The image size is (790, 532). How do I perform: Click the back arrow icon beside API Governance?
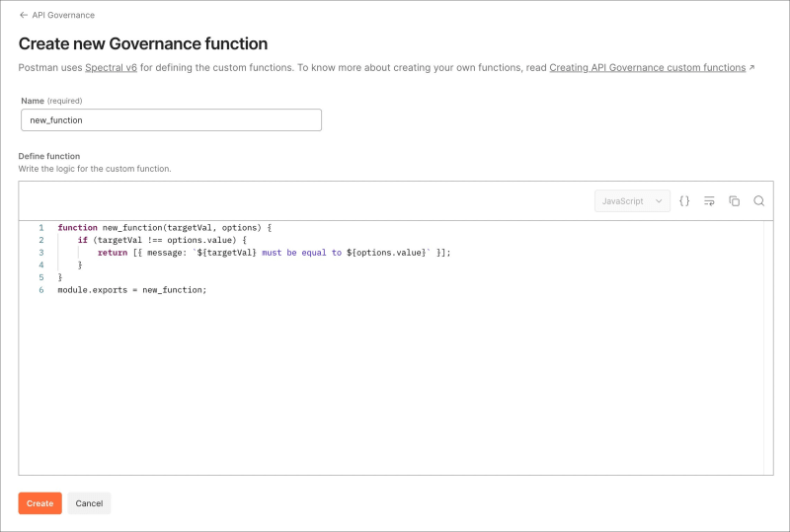(x=23, y=15)
